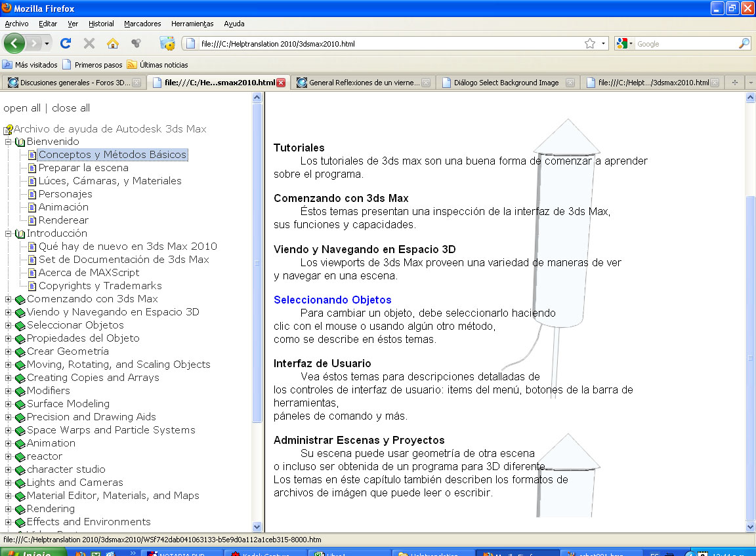756x556 pixels.
Task: Open Preparar la escena topic
Action: pos(83,168)
